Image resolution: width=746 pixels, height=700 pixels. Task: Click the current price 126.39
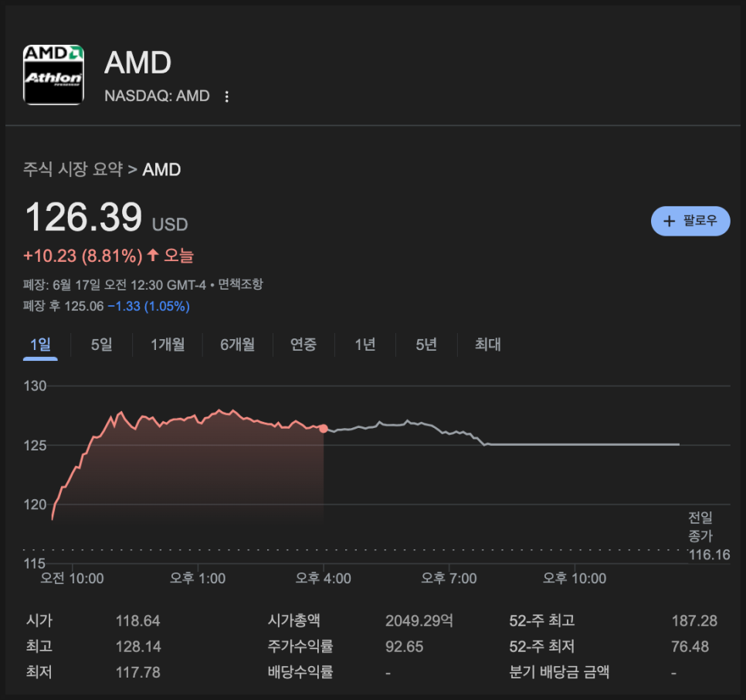click(x=83, y=217)
